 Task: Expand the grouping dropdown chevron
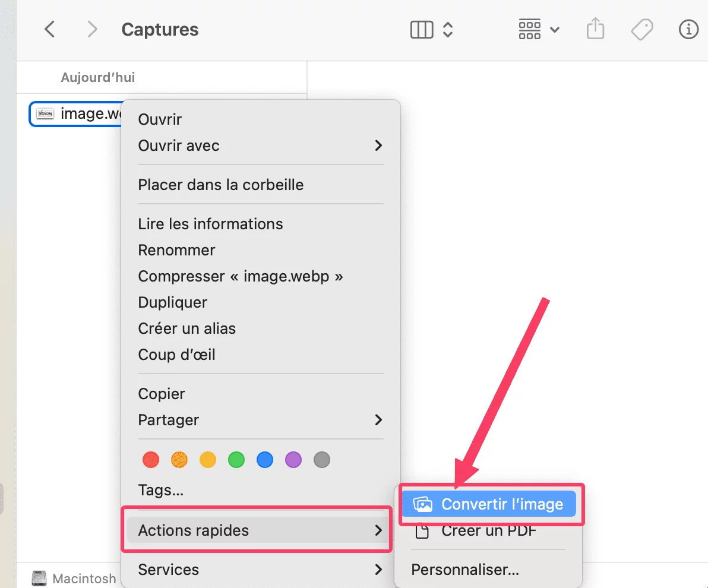555,30
